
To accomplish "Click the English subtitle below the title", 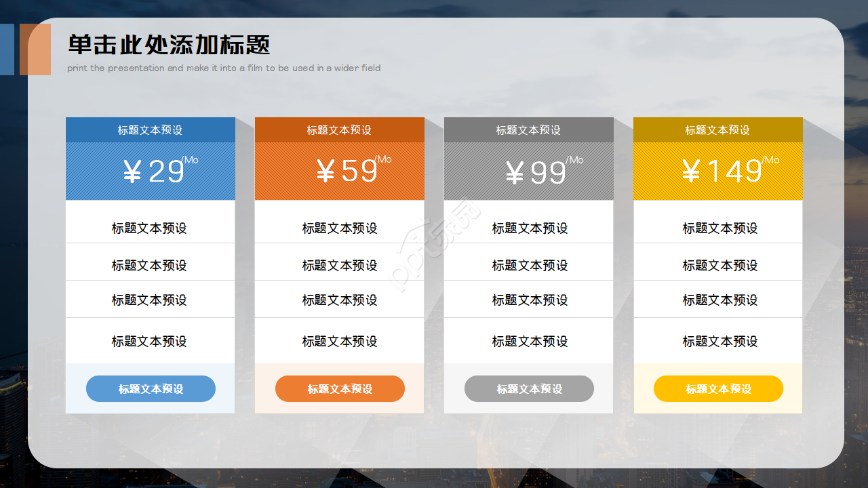I will point(224,68).
